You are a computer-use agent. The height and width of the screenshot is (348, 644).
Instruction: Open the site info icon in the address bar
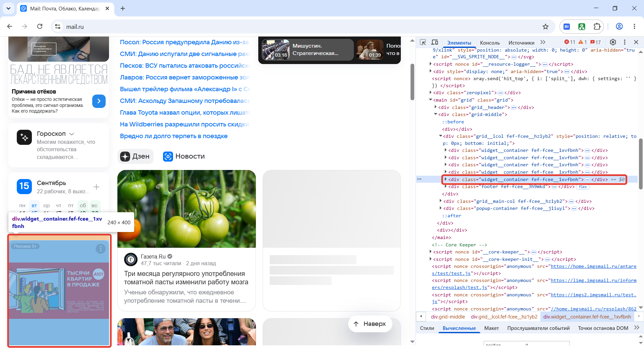click(x=58, y=26)
